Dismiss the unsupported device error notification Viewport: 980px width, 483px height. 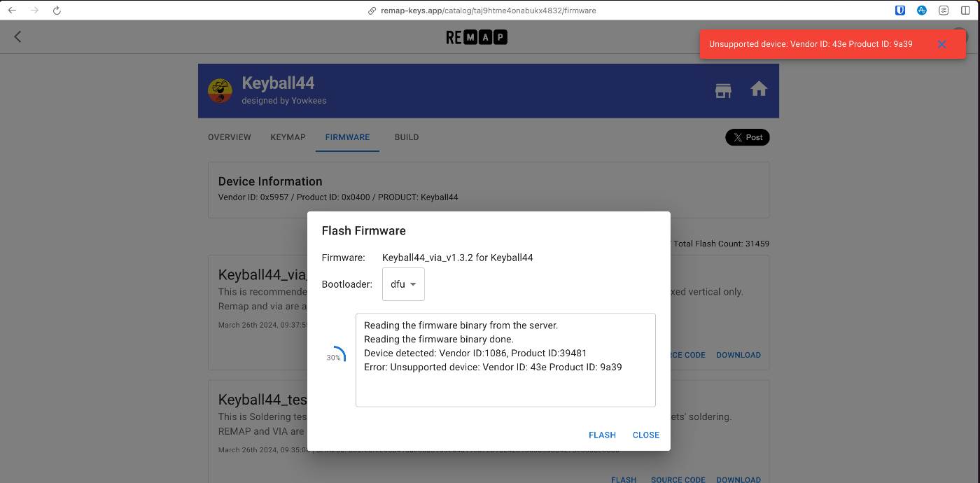click(x=941, y=44)
